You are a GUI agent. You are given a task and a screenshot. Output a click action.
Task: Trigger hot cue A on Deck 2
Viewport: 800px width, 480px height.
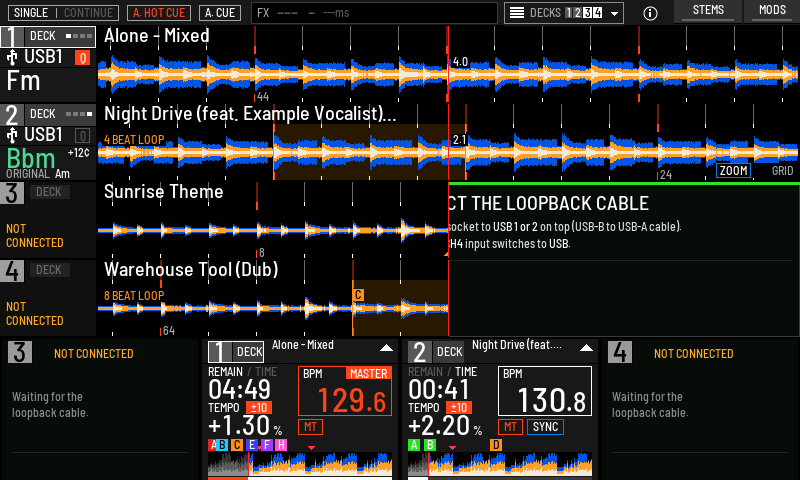(414, 445)
